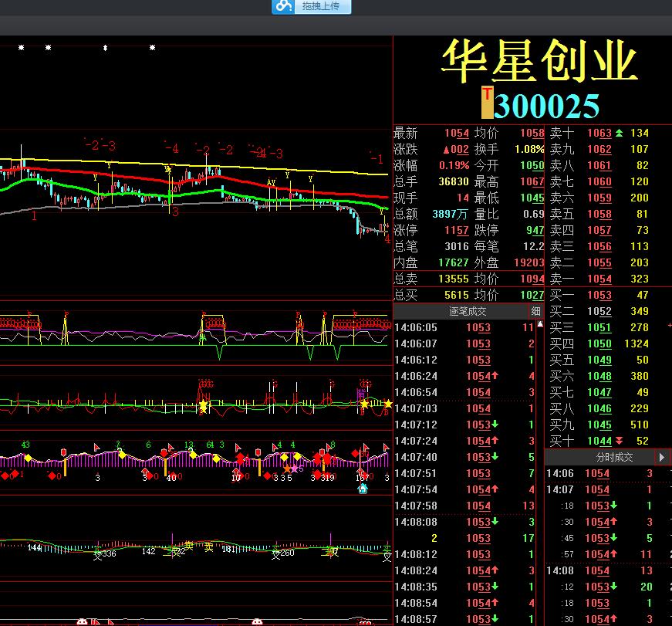Click the cyan house icon on the chart
This screenshot has height=626, width=672.
click(x=363, y=489)
